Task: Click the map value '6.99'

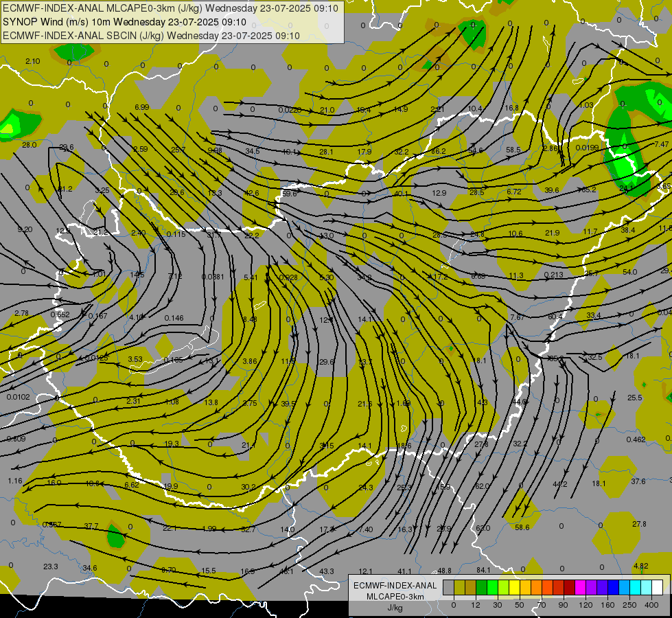Action: click(x=142, y=107)
